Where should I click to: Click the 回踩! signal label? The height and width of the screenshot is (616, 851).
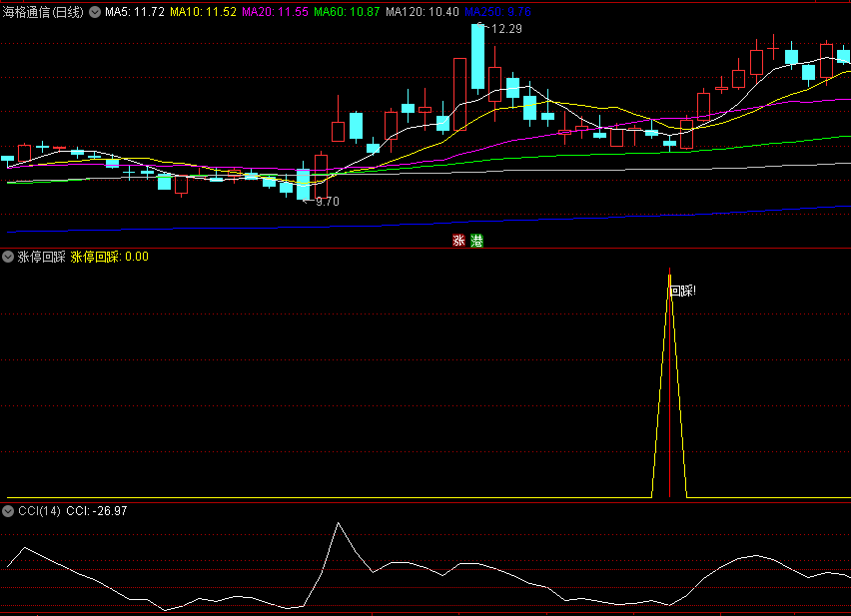[683, 292]
